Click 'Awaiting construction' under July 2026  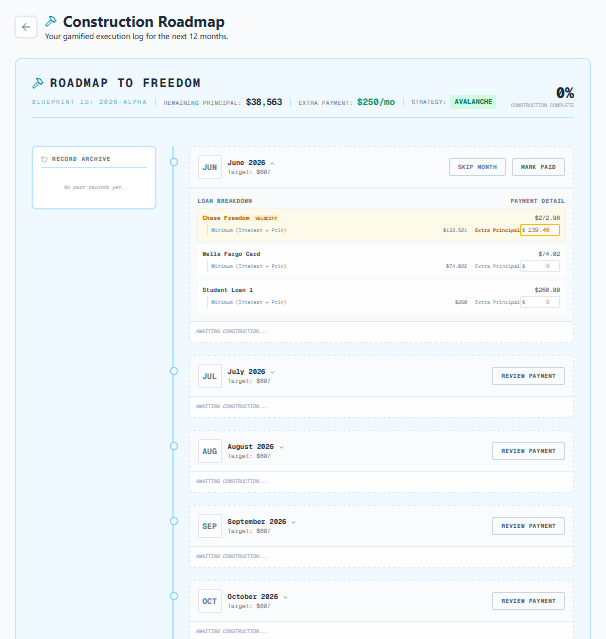point(231,406)
